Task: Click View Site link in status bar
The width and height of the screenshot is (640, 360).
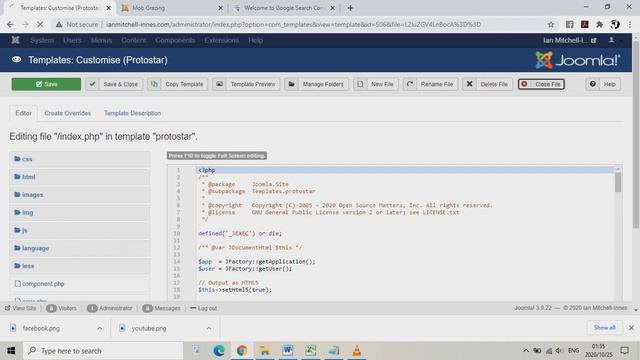Action: pos(20,308)
